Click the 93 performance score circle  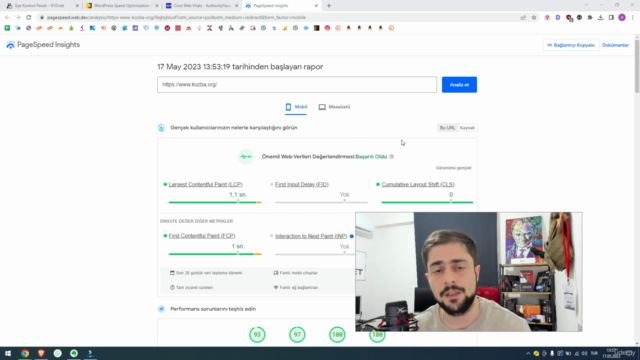pyautogui.click(x=257, y=335)
